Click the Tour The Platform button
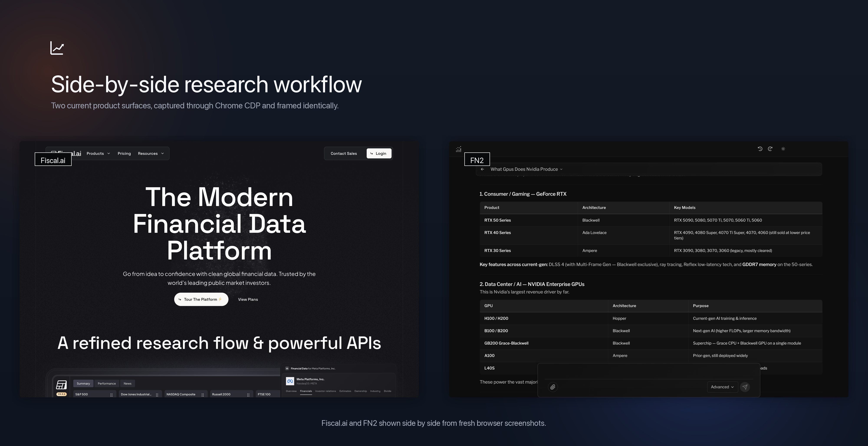Screen dimensions: 868x446 pyautogui.click(x=201, y=299)
